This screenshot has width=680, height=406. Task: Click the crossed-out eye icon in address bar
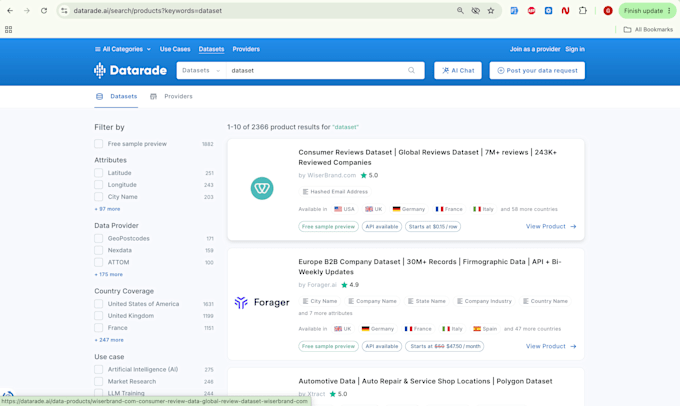(475, 11)
